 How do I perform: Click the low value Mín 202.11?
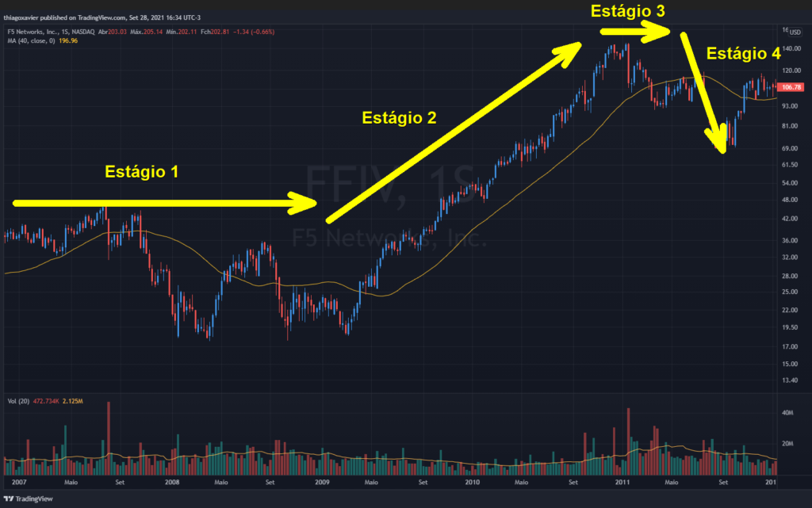182,32
